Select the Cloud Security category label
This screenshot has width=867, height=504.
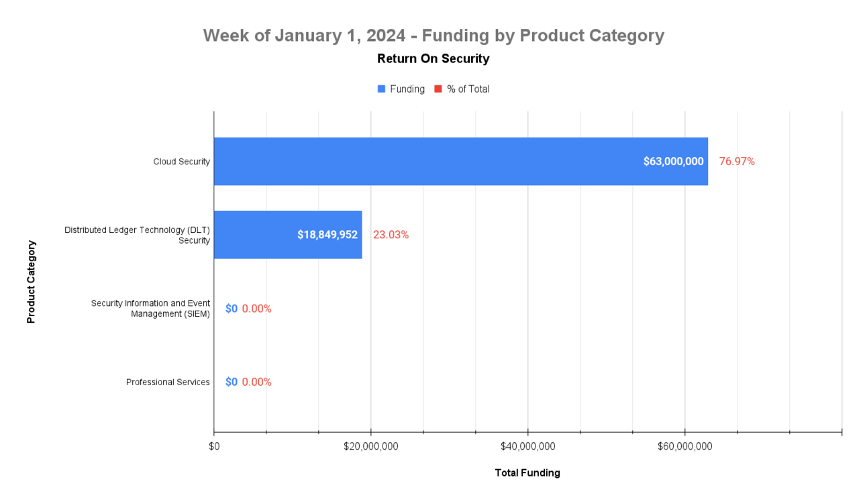(x=181, y=162)
